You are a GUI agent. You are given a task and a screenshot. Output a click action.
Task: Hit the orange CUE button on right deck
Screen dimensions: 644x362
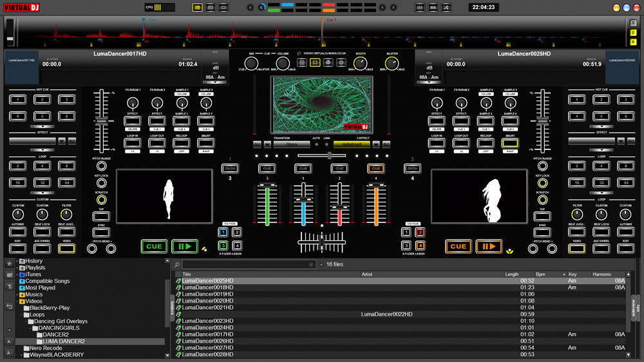point(458,247)
